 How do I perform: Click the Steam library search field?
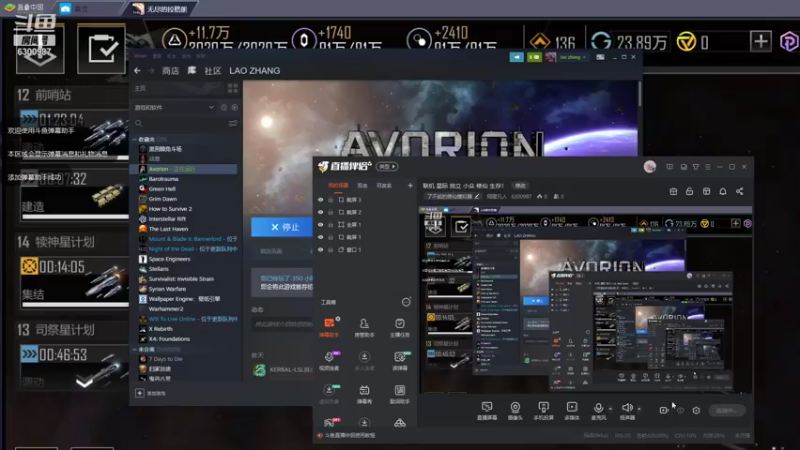(x=183, y=123)
